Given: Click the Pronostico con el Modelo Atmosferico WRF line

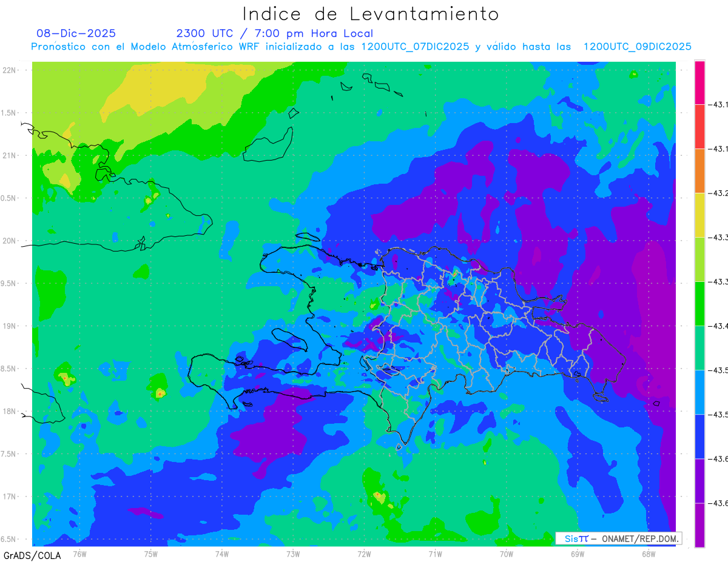Looking at the screenshot, I should tap(361, 47).
